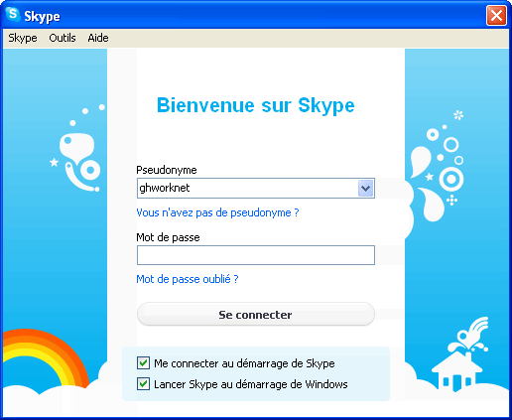Viewport: 512px width, 420px height.
Task: Click the concentric circles decoration on right
Action: click(x=451, y=179)
